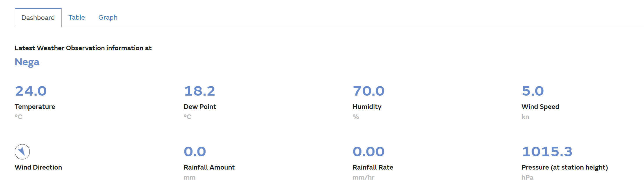The height and width of the screenshot is (184, 644).
Task: Open the Graph tab
Action: coord(108,17)
